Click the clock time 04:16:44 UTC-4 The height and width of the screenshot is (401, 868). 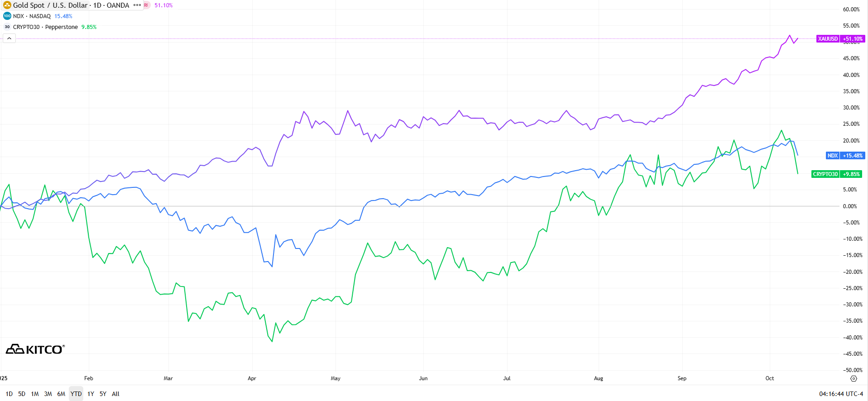[x=841, y=394]
